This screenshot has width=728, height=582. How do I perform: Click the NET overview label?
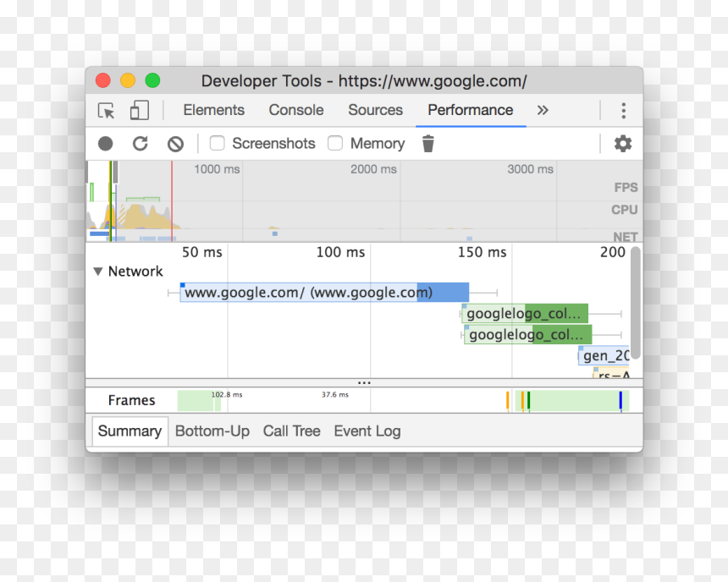626,237
